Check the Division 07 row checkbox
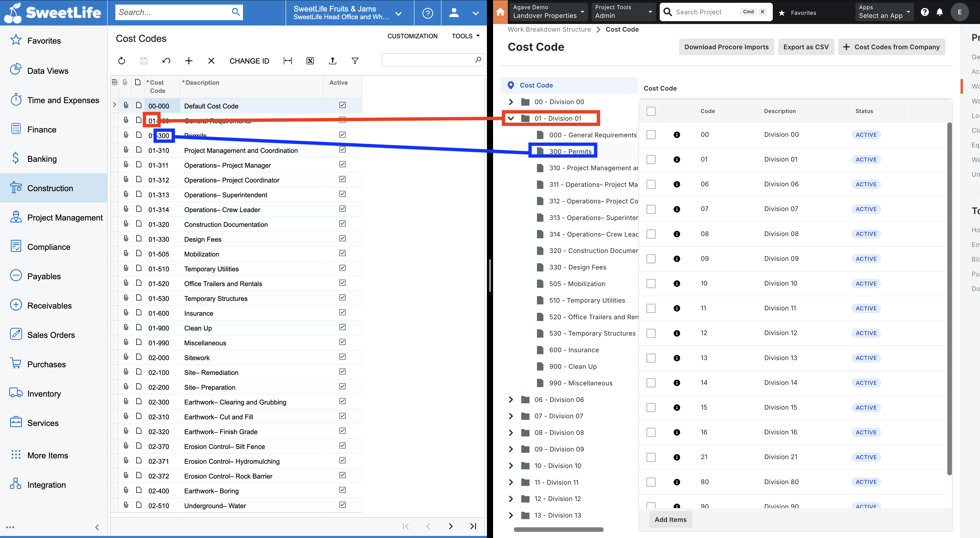The width and height of the screenshot is (980, 538). pyautogui.click(x=651, y=209)
